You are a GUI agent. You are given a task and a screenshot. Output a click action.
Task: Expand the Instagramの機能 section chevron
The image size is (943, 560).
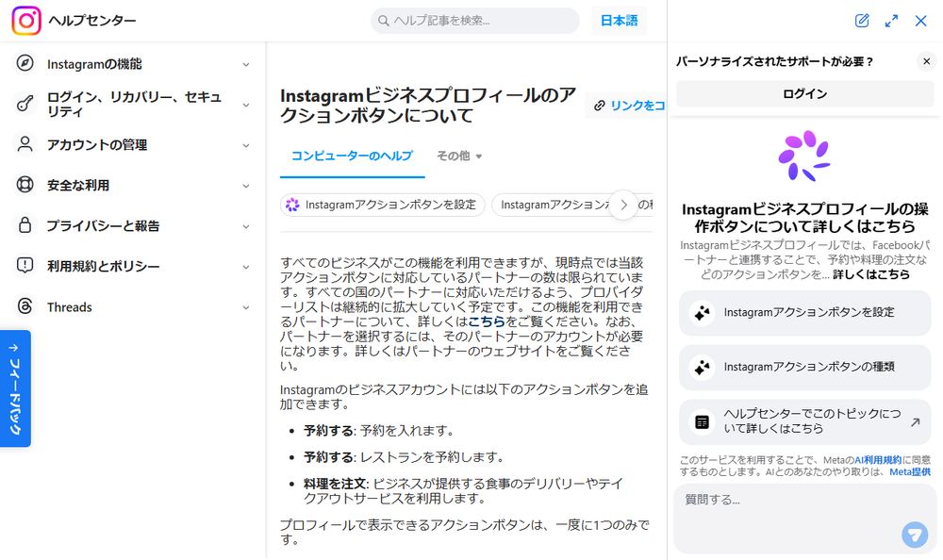[x=246, y=64]
